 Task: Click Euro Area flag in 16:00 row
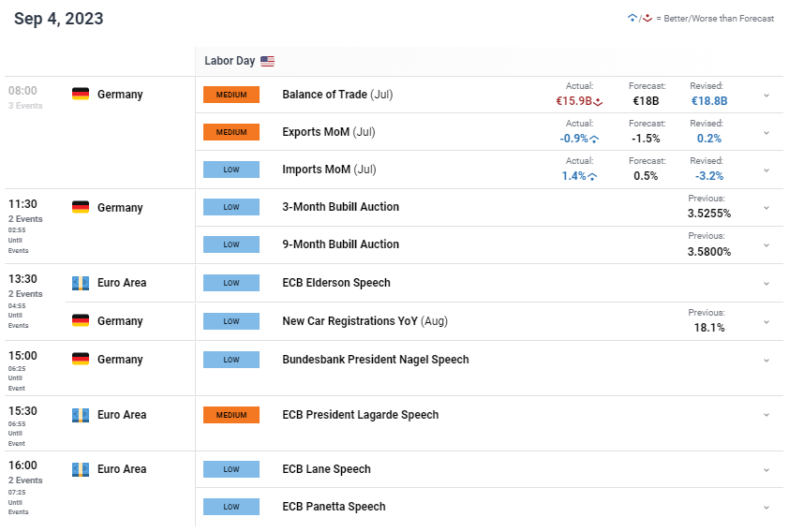pos(81,468)
